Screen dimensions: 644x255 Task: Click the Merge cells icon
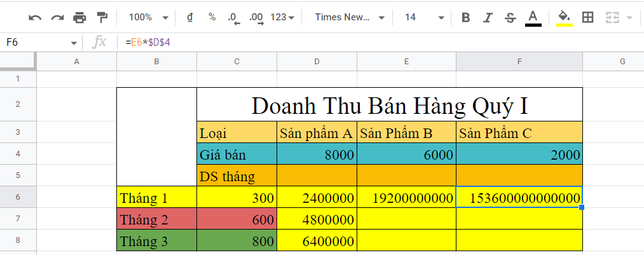coord(612,17)
